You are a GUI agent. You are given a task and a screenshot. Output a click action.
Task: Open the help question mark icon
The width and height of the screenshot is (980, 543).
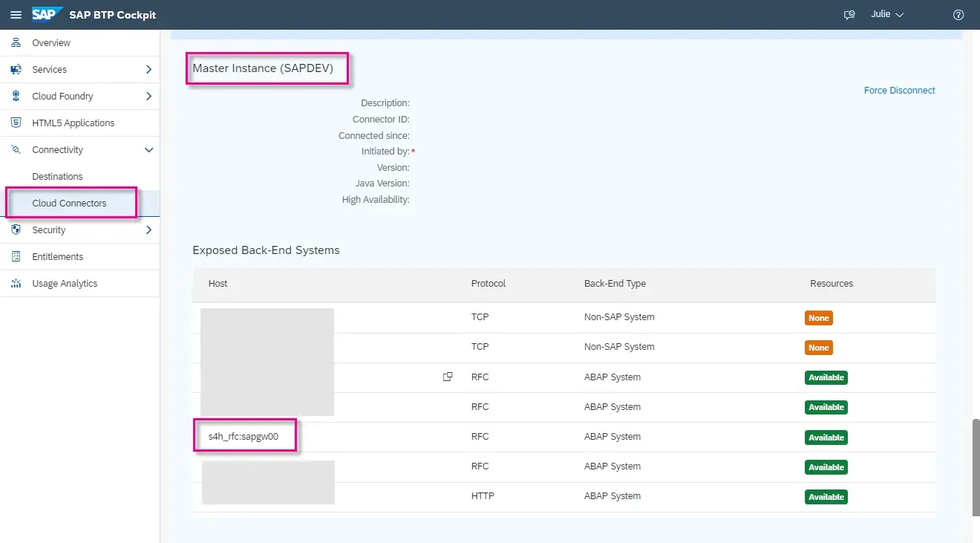pos(958,15)
